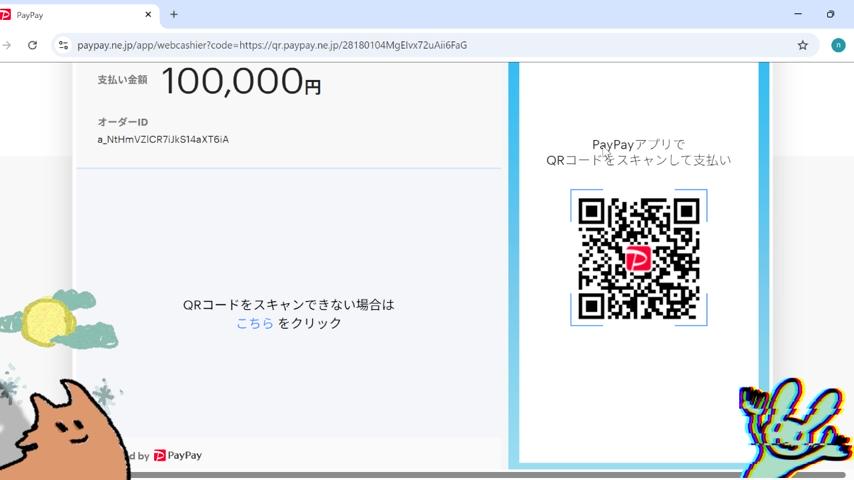Bookmark this page with star icon
The width and height of the screenshot is (854, 480).
pyautogui.click(x=803, y=45)
